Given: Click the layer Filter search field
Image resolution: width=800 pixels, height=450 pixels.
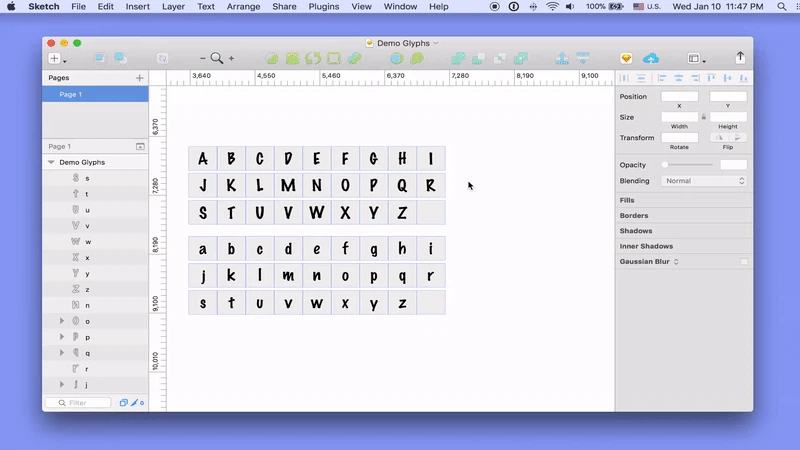Looking at the screenshot, I should pyautogui.click(x=78, y=403).
